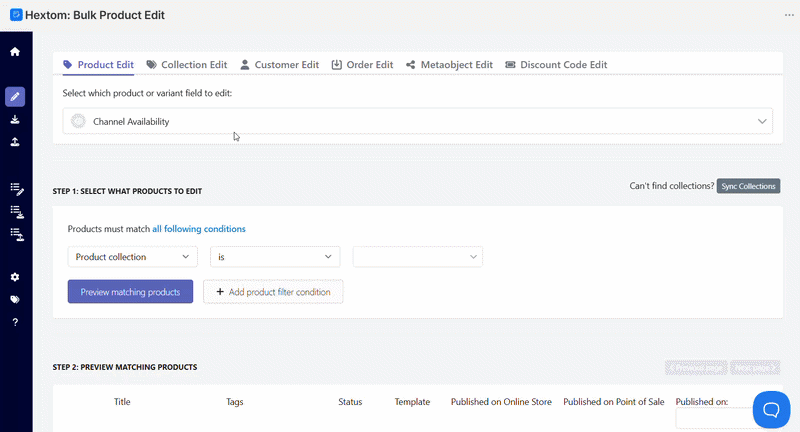This screenshot has height=432, width=800.
Task: Open the 'is' condition operator dropdown
Action: tap(275, 257)
